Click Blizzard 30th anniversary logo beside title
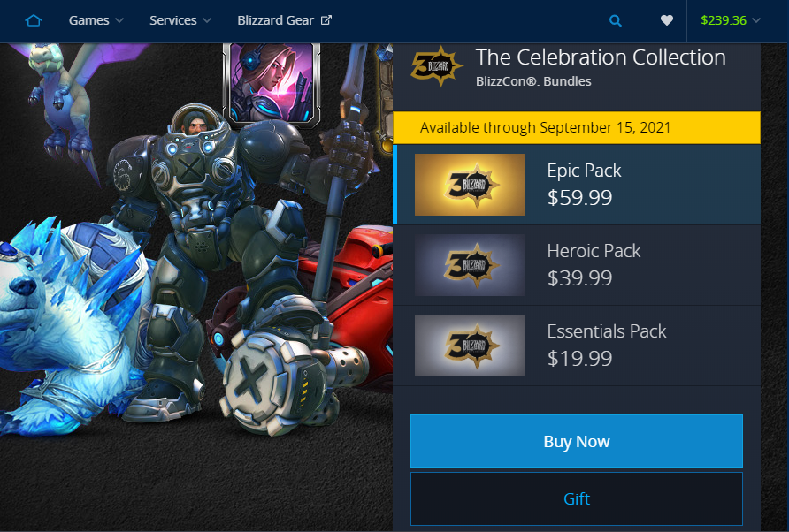Viewport: 789px width, 532px height. (x=436, y=66)
